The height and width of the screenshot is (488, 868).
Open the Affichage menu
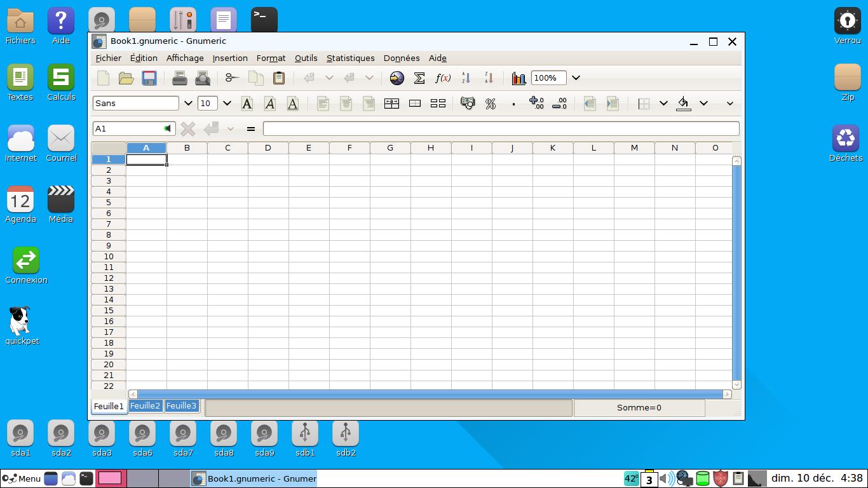[185, 58]
